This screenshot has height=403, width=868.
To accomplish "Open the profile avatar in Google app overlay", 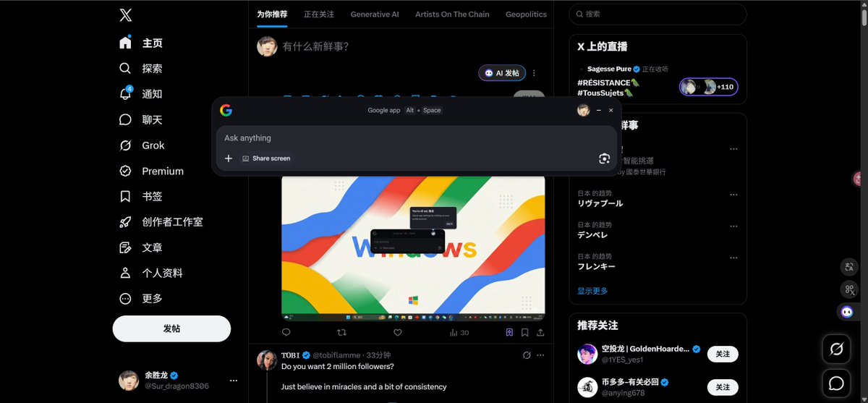I will [583, 110].
